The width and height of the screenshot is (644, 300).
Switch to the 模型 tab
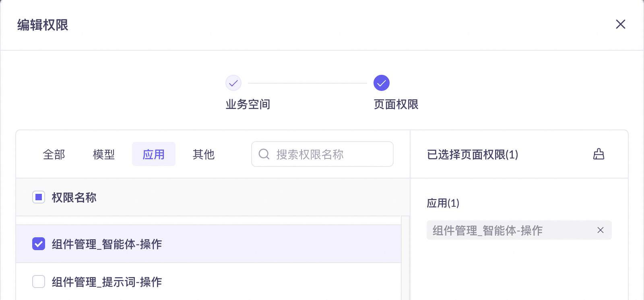click(x=103, y=154)
